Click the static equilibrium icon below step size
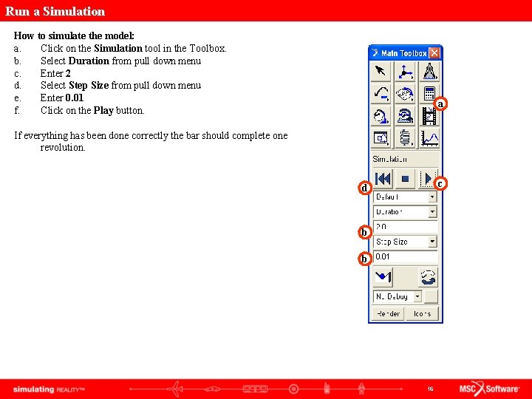532x399 pixels. pos(383,277)
